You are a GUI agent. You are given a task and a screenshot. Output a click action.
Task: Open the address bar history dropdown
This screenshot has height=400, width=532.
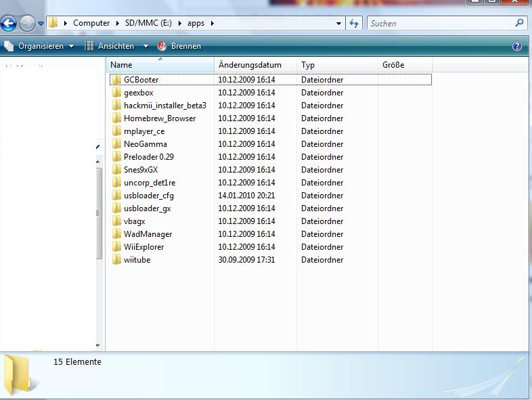click(x=338, y=24)
